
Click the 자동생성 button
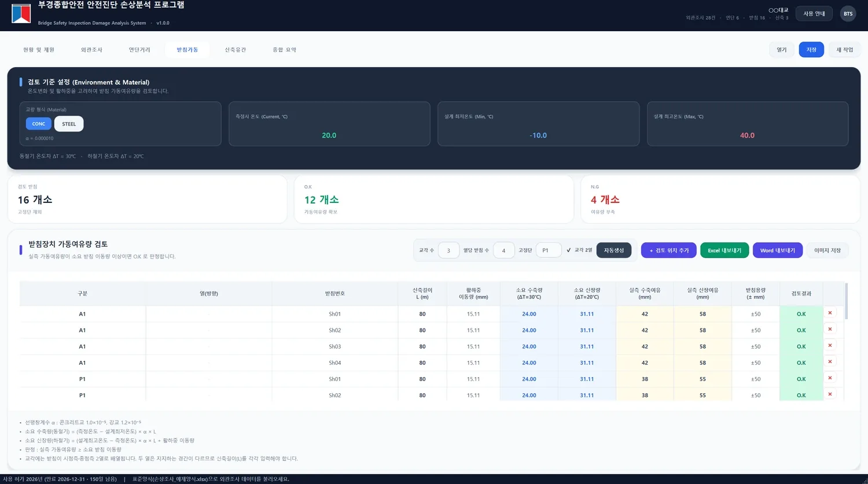(x=614, y=250)
